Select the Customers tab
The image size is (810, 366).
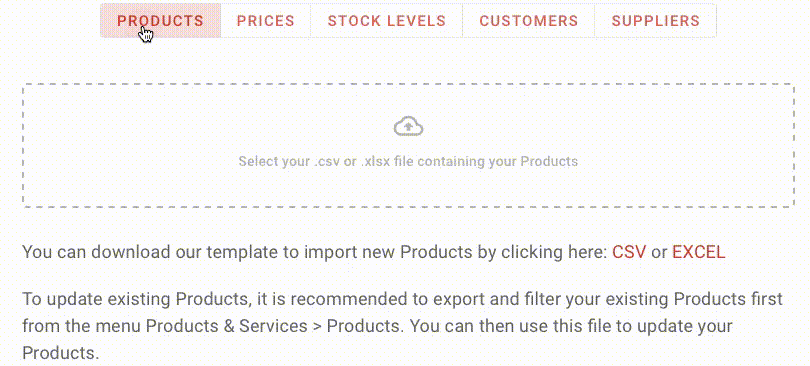point(528,21)
